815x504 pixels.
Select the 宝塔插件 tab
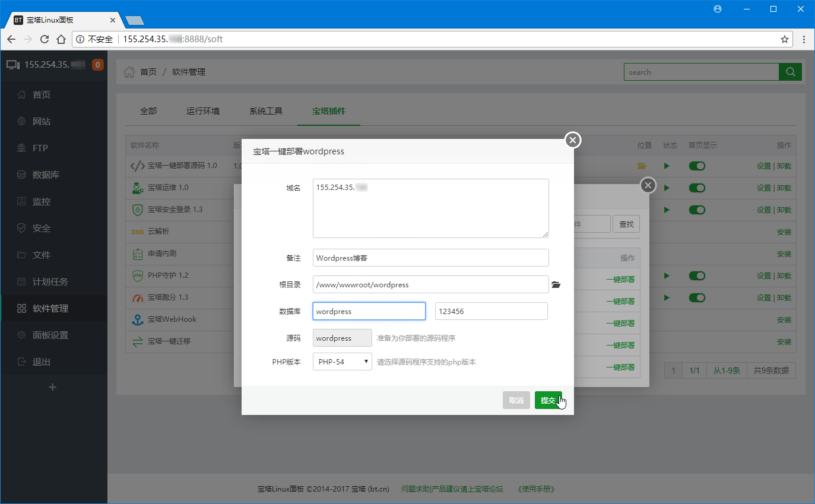tap(329, 111)
